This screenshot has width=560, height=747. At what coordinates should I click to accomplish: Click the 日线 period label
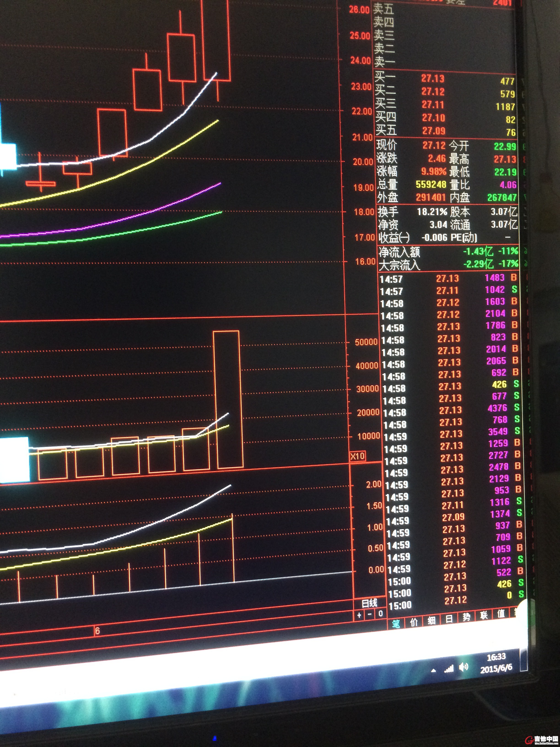click(x=369, y=604)
